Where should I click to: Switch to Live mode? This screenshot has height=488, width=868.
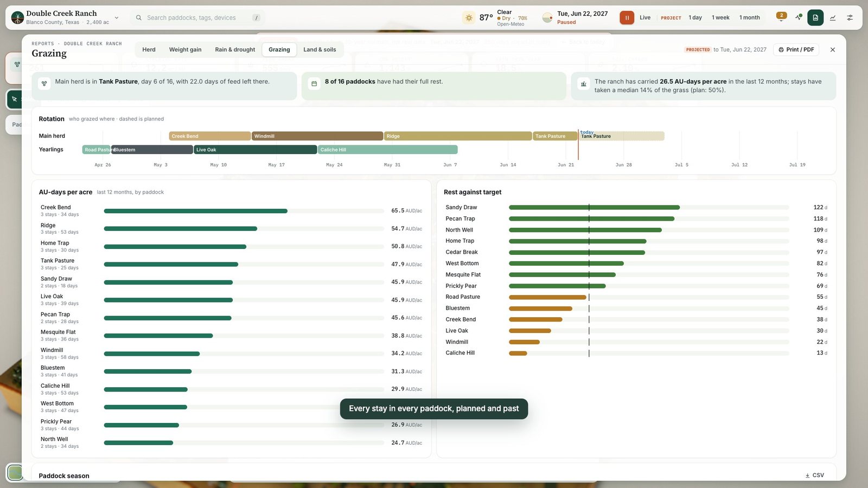point(645,18)
